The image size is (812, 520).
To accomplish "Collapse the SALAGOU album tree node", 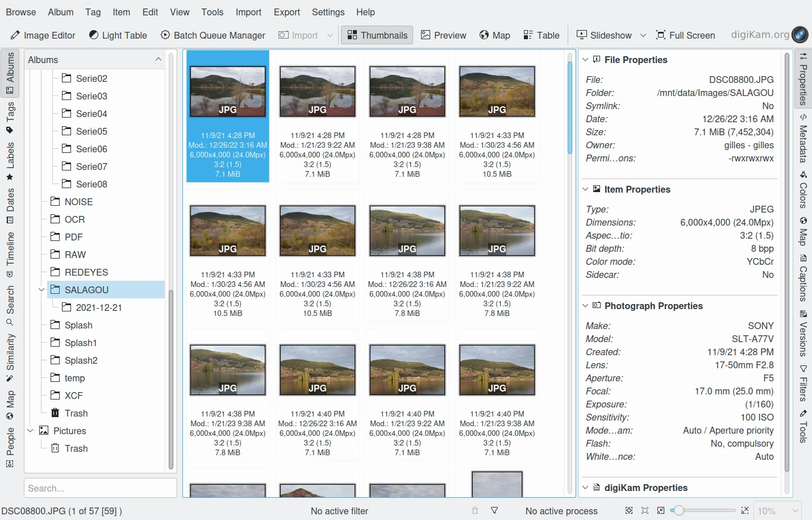I will (41, 290).
